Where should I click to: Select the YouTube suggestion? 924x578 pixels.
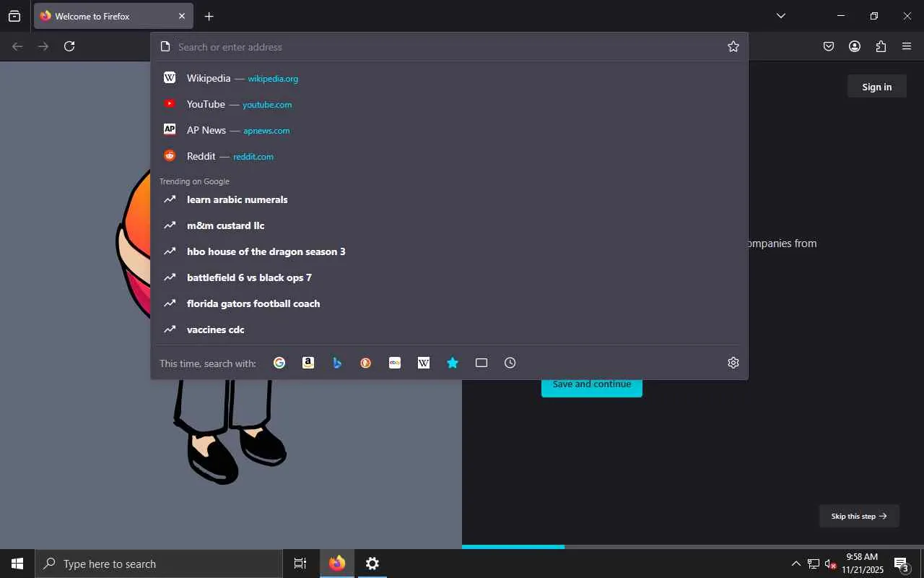[449, 104]
